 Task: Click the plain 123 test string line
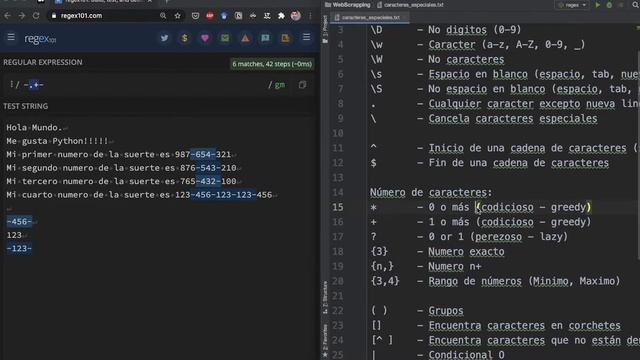tap(14, 235)
